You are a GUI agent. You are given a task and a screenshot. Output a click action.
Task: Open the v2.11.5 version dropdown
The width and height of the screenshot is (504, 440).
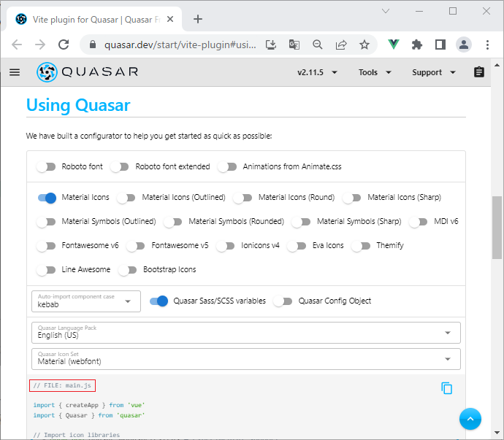(317, 72)
